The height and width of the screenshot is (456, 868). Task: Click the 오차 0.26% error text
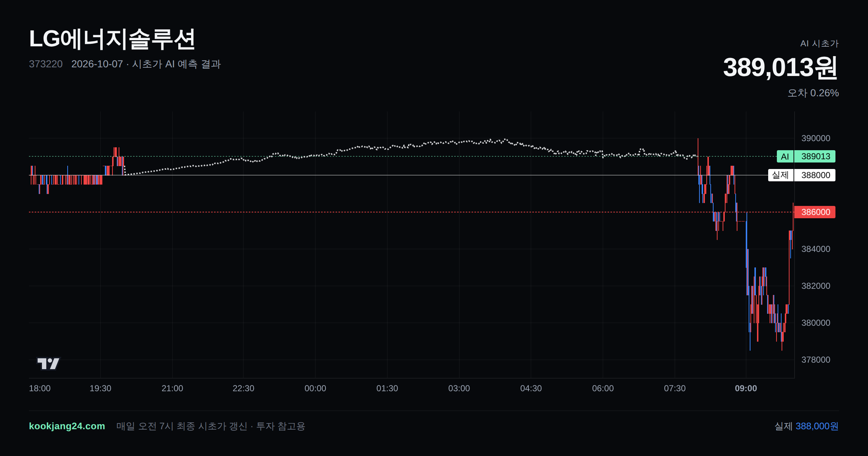tap(813, 93)
